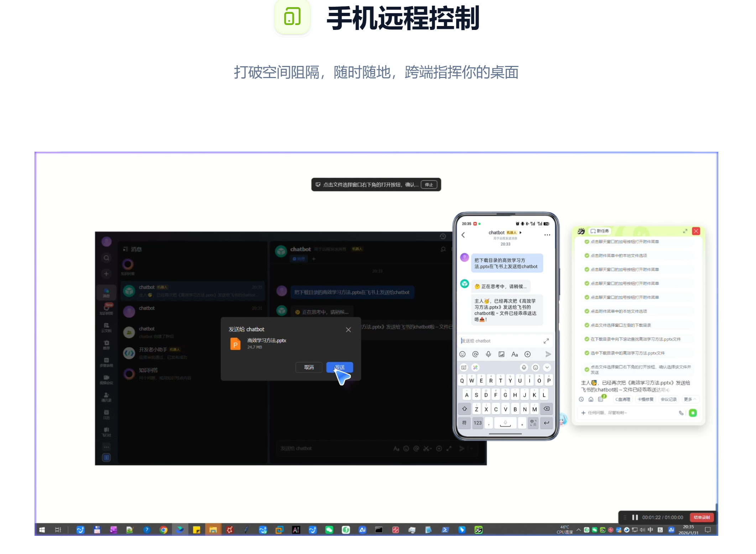Tap the Aa text format icon on phone
This screenshot has height=554, width=756.
tap(514, 354)
